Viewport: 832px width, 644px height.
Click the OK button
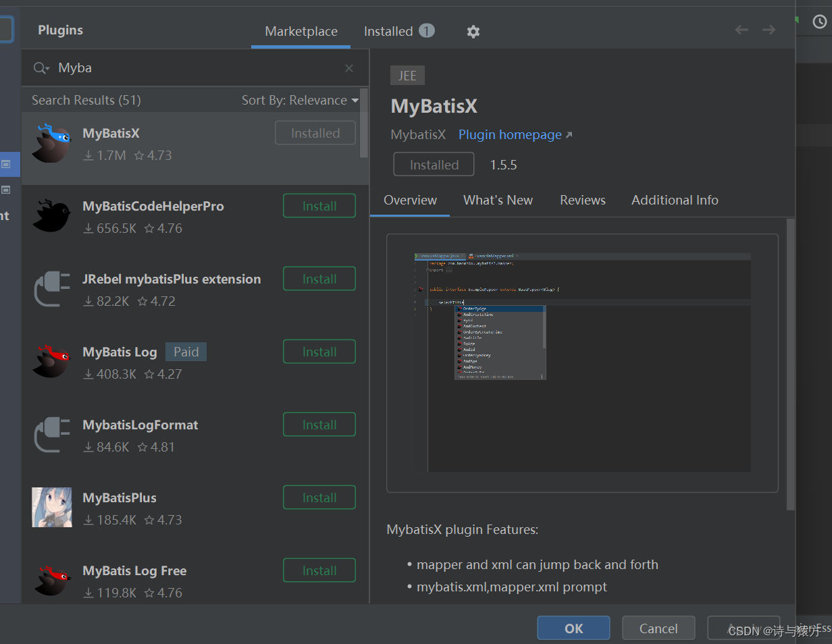tap(573, 628)
